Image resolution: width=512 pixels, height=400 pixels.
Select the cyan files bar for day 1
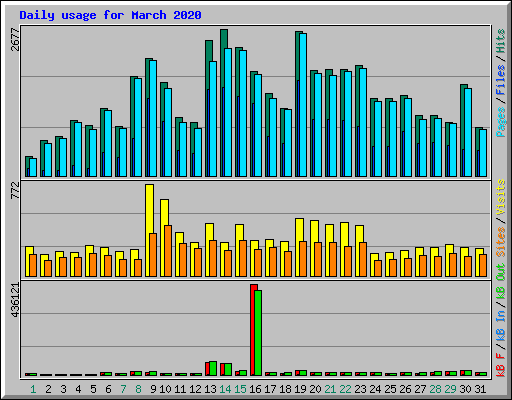(x=33, y=167)
